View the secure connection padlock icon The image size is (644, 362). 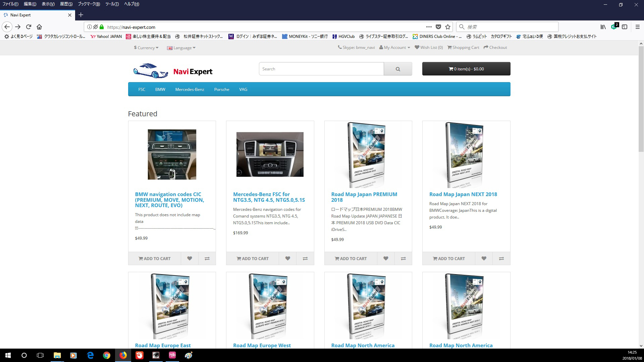tap(102, 27)
